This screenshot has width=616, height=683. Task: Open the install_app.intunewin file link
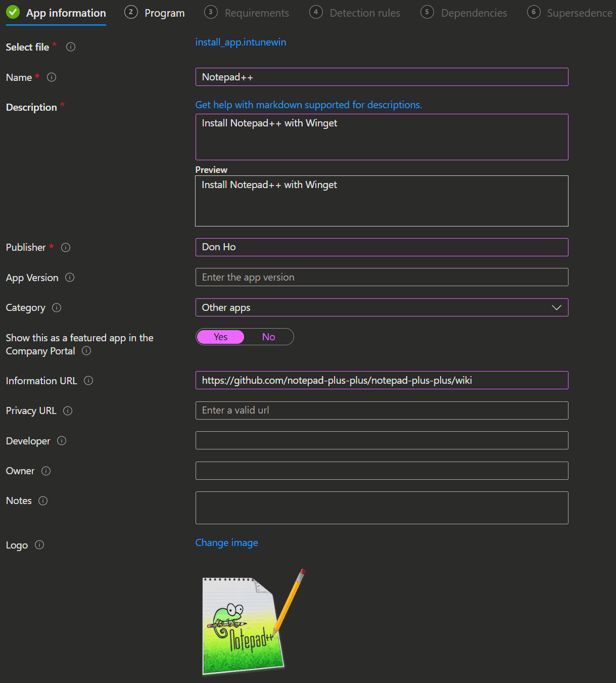pos(241,42)
